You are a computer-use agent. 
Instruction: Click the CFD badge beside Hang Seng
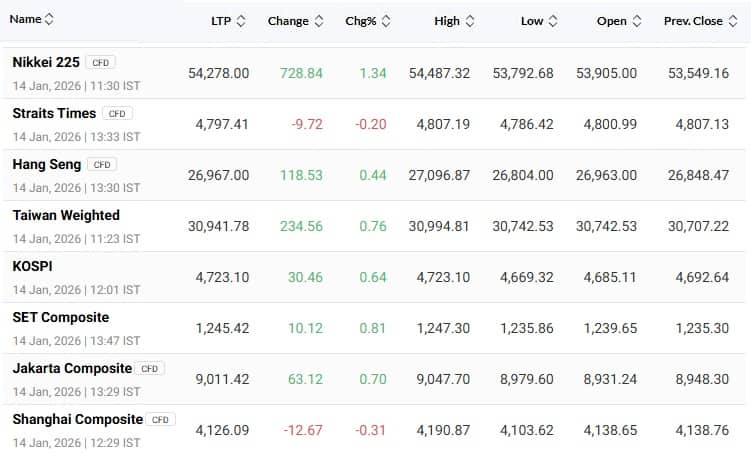102,165
